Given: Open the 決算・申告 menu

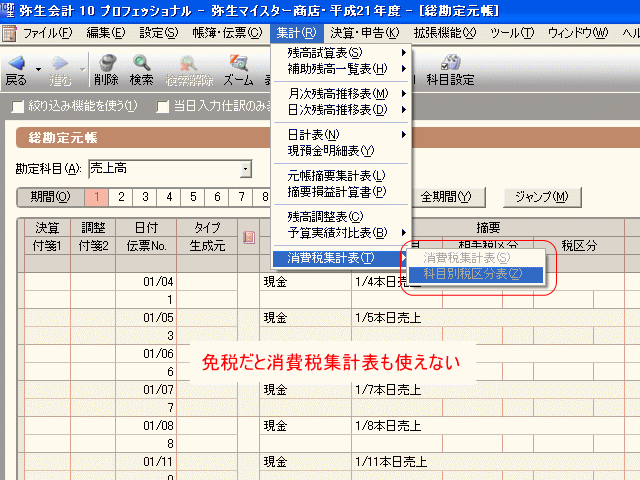Looking at the screenshot, I should point(364,33).
